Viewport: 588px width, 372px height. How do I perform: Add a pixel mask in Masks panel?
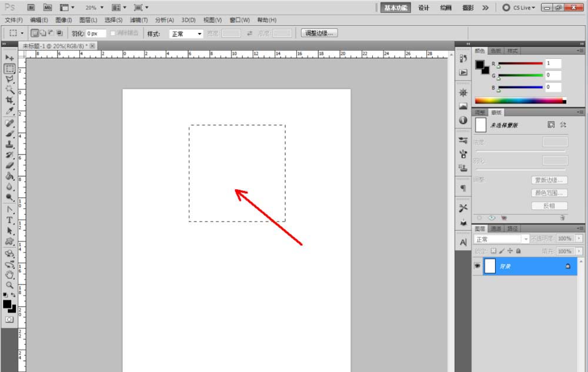[x=551, y=125]
